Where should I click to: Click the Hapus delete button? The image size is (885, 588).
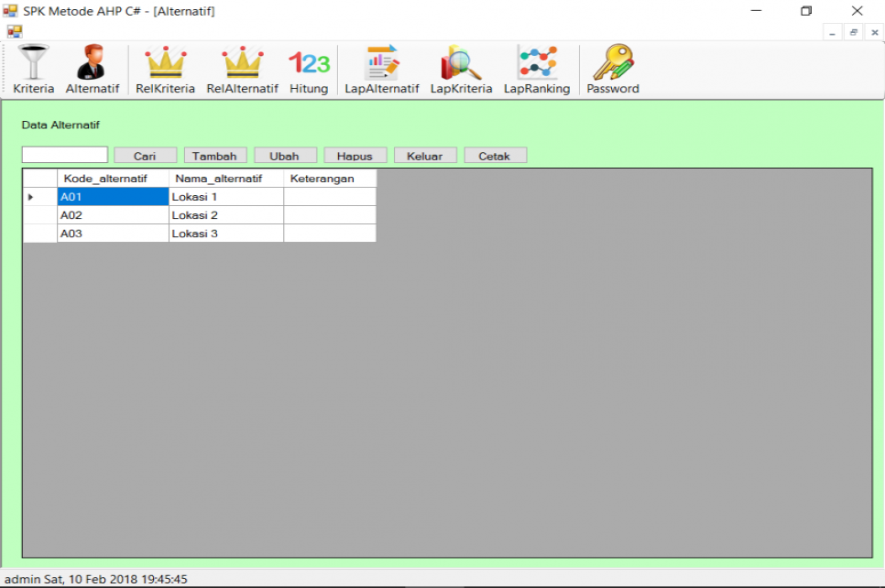pos(355,155)
